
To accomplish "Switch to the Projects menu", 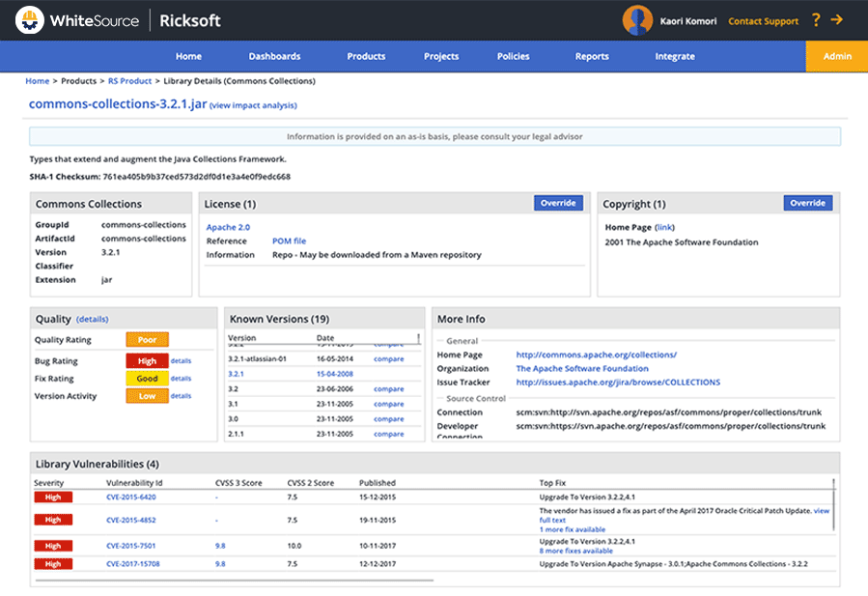I will click(x=441, y=56).
